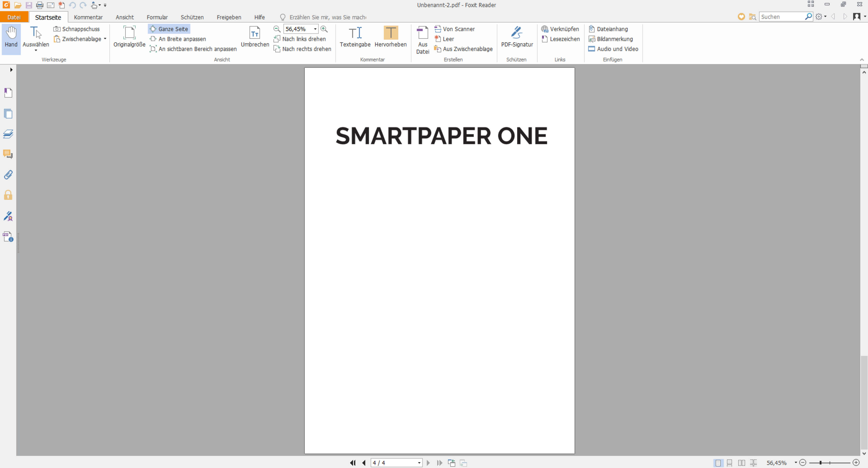Click the Originalgröße button

[x=129, y=37]
